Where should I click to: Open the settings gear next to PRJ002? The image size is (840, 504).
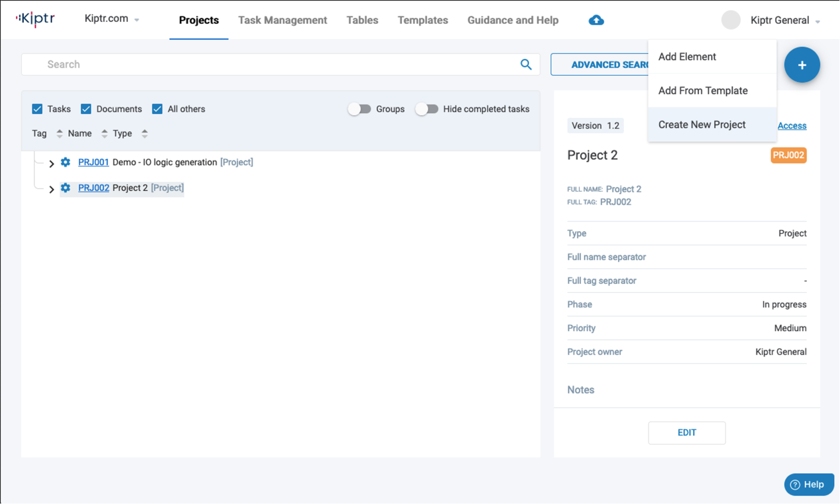[x=65, y=188]
